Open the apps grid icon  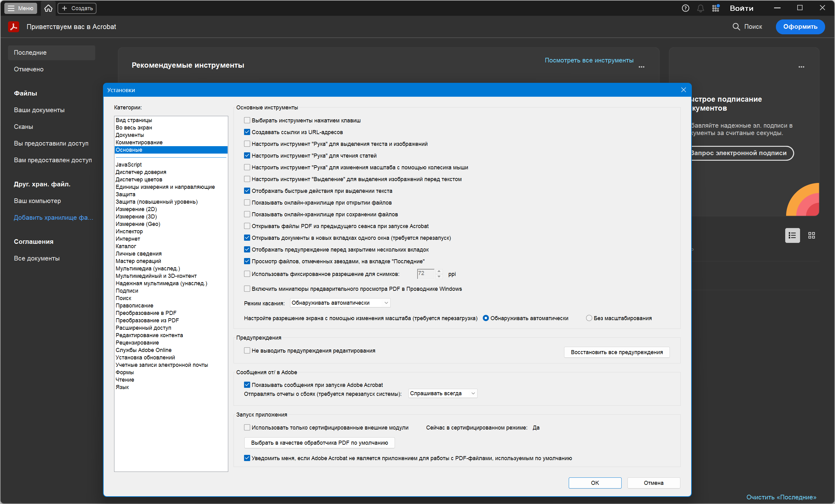(715, 8)
